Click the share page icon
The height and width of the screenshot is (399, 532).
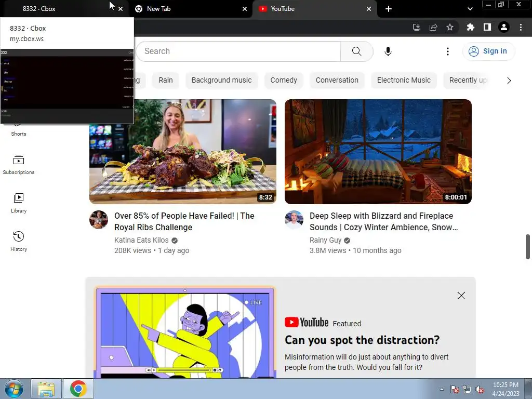pyautogui.click(x=433, y=27)
